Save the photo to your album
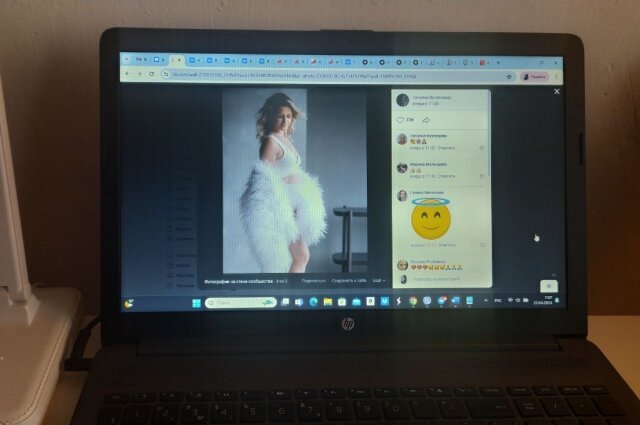 349,280
